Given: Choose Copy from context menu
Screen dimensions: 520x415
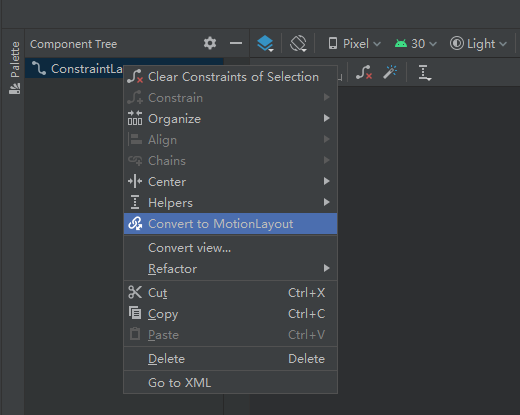Looking at the screenshot, I should (x=230, y=314).
